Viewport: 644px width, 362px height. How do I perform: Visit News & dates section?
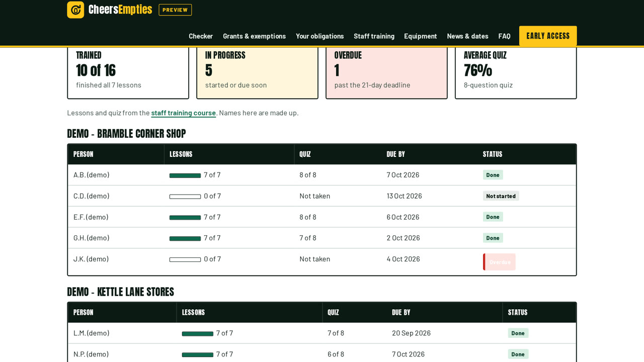[467, 36]
